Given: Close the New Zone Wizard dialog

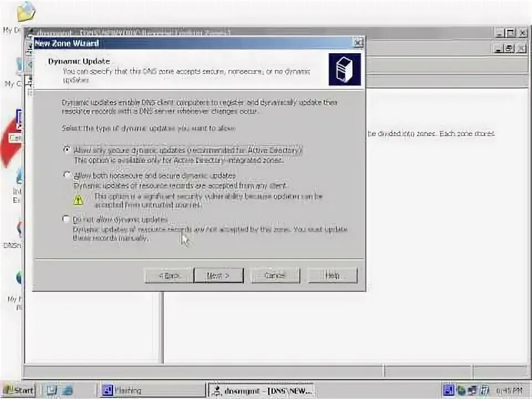Looking at the screenshot, I should click(359, 43).
